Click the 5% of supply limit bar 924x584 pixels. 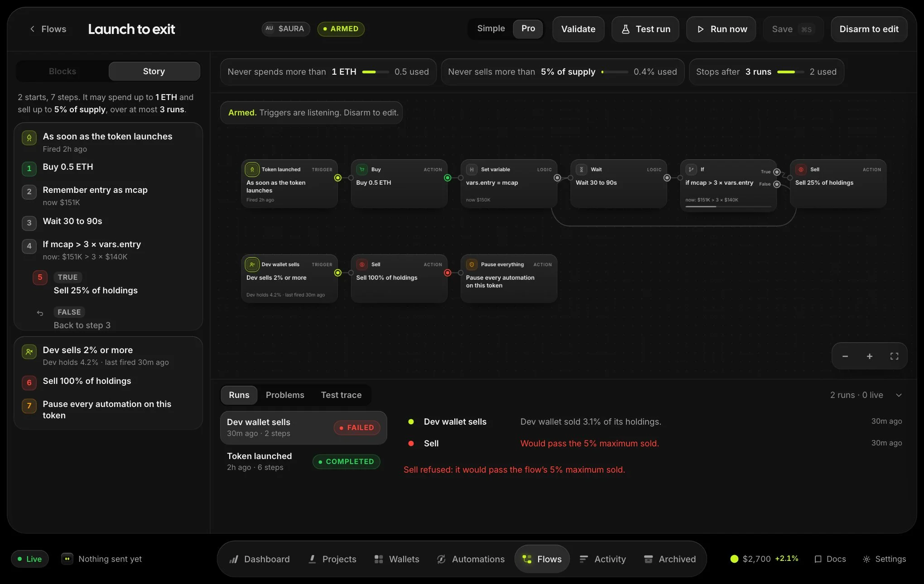coord(614,72)
